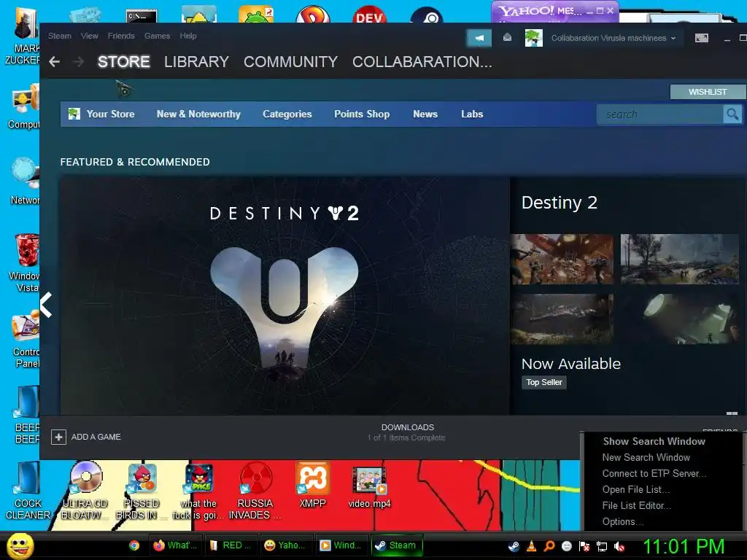Screen dimensions: 747x560
Task: Select the third Destiny 2 spaceship screenshot thumbnail
Action: pyautogui.click(x=562, y=319)
